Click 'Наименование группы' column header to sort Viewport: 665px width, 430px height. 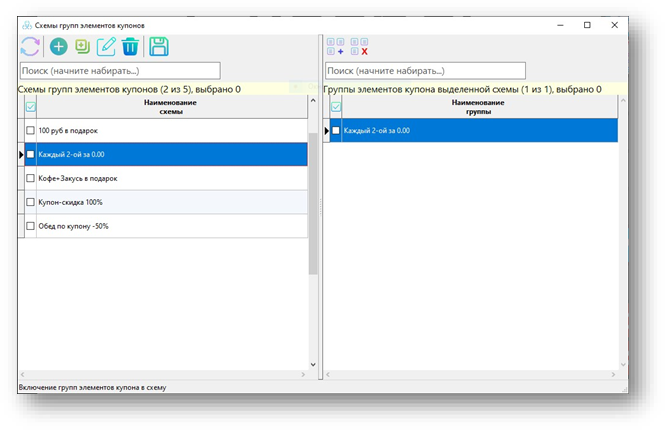coord(478,107)
